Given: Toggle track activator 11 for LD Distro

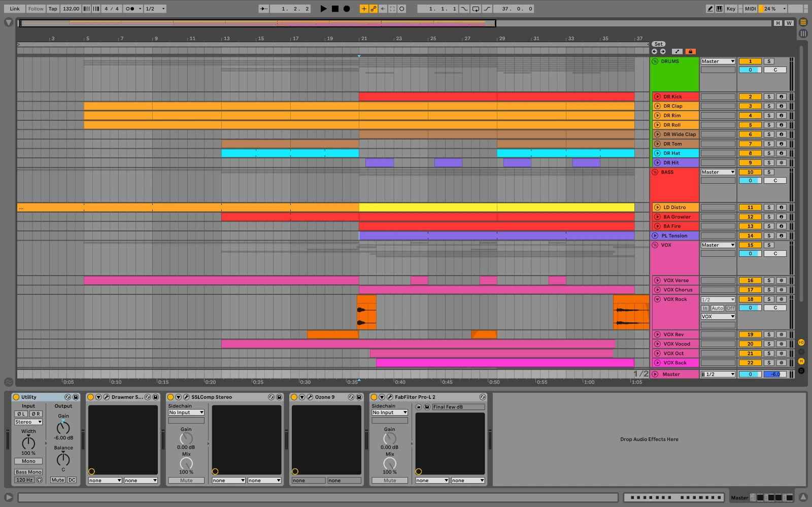Looking at the screenshot, I should click(750, 208).
